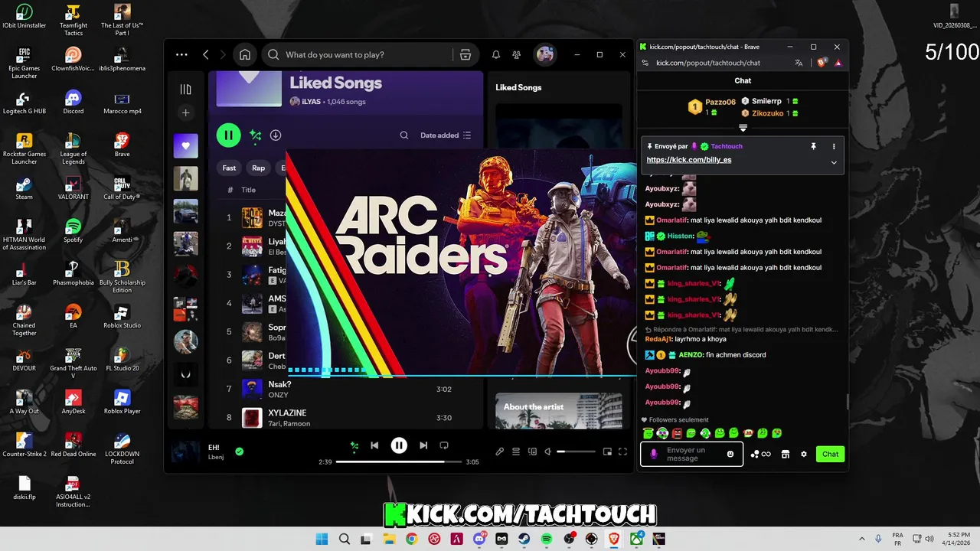The image size is (980, 551).
Task: Open the Date added sort dropdown
Action: pos(446,135)
